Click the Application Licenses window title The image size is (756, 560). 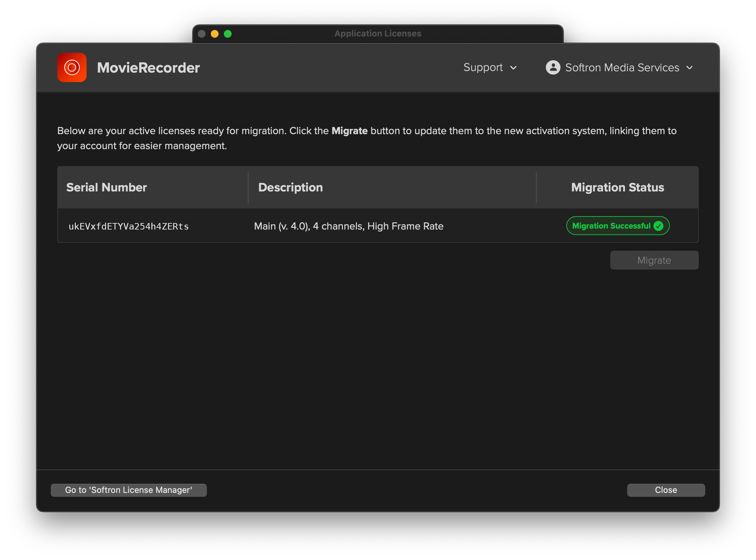(378, 34)
